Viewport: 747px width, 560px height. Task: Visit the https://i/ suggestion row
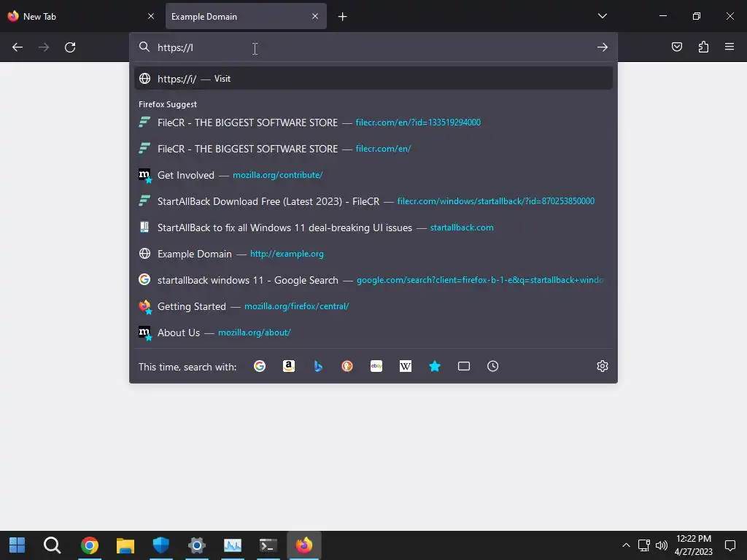[x=373, y=79]
